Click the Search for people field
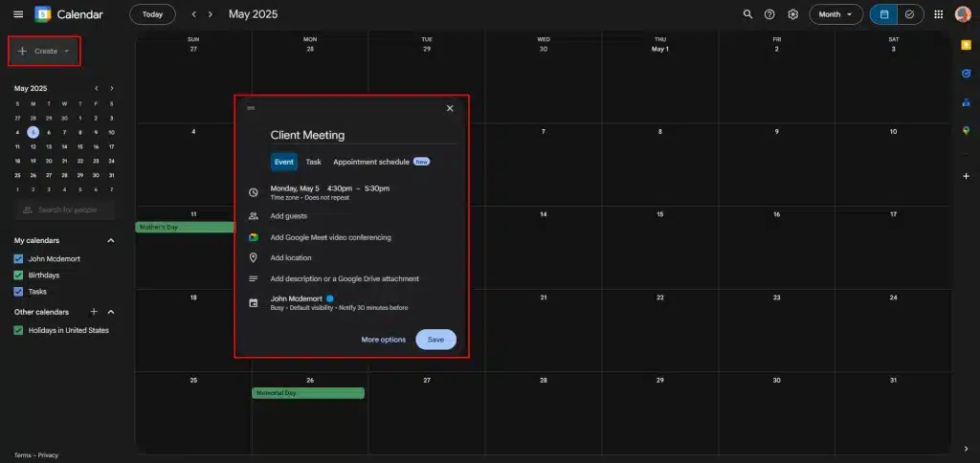Screen dimensions: 980x463 [65, 209]
